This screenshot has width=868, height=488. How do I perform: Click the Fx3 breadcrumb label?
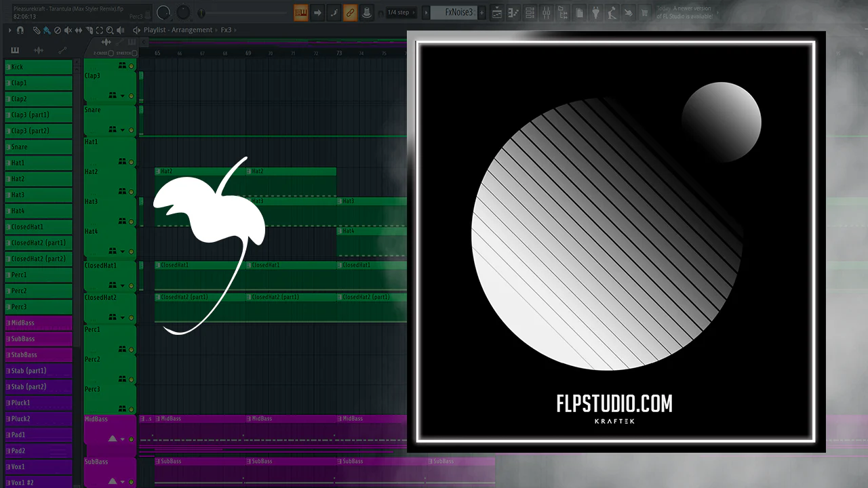pyautogui.click(x=226, y=30)
